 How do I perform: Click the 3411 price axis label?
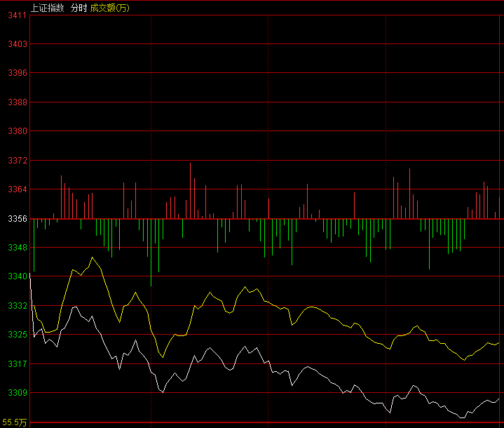click(x=18, y=15)
